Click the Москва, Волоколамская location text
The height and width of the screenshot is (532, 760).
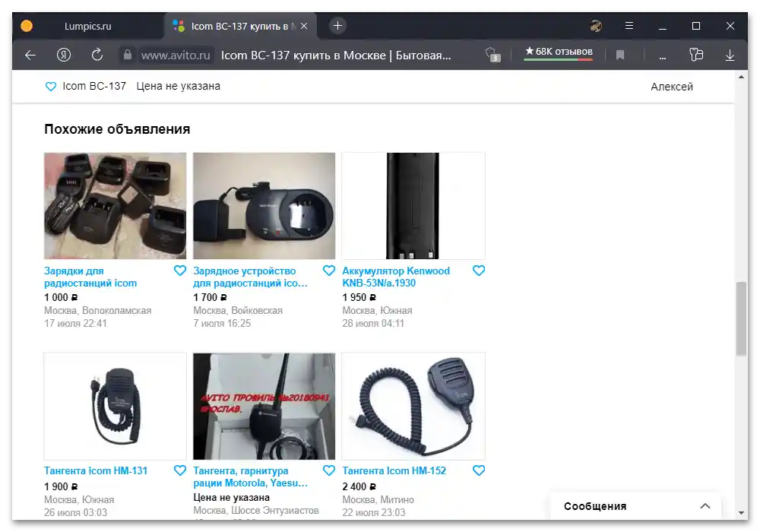97,311
